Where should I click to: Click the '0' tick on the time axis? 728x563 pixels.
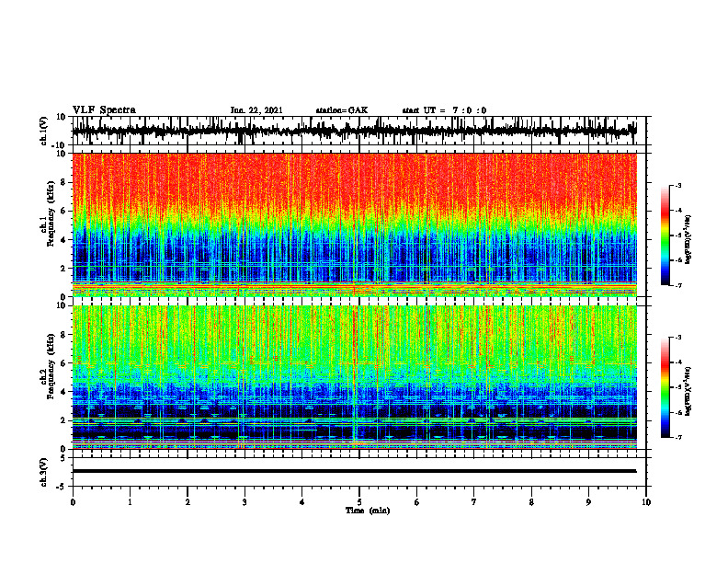73,502
